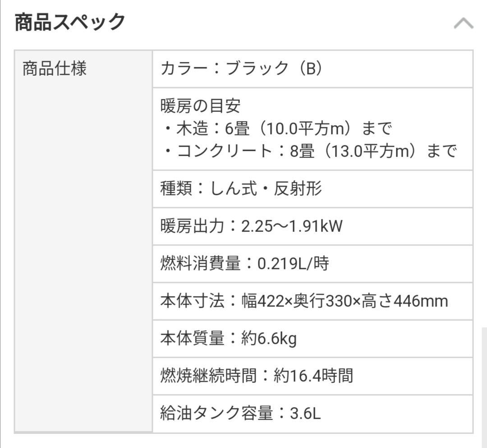487x448 pixels.
Task: Select the 商品仕様 row header cell
Action: 55,69
